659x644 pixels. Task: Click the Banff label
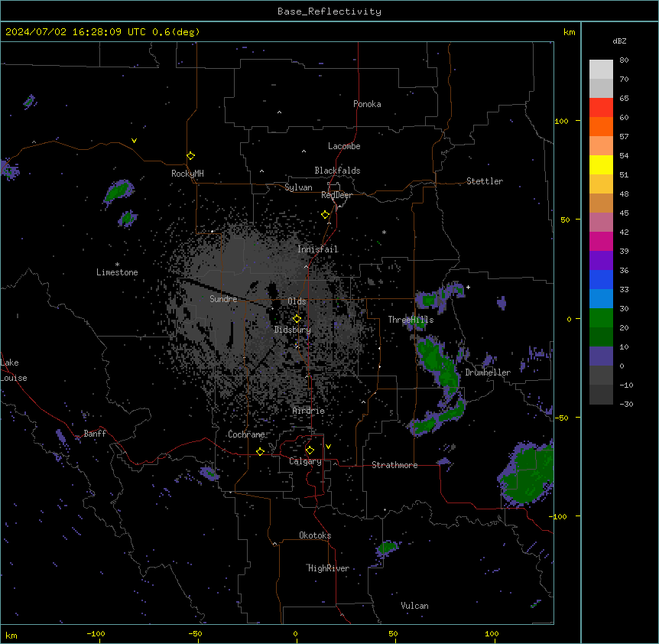pos(95,434)
